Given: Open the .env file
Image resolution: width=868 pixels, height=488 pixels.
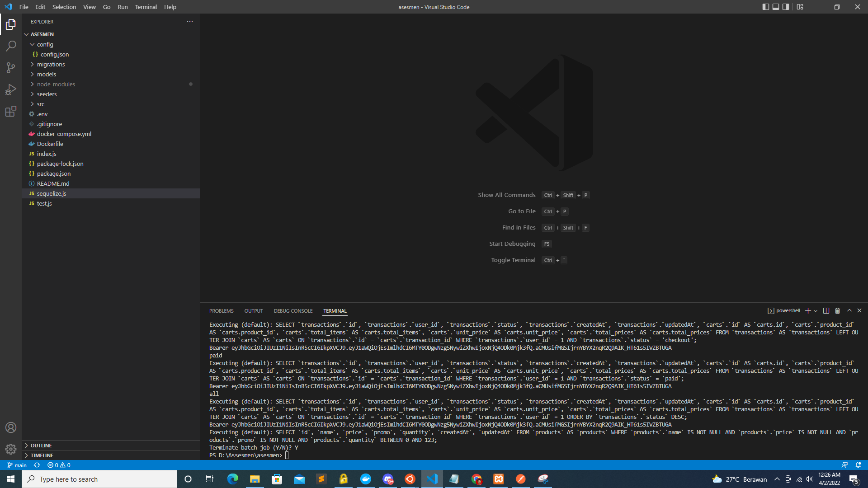Looking at the screenshot, I should pyautogui.click(x=111, y=114).
